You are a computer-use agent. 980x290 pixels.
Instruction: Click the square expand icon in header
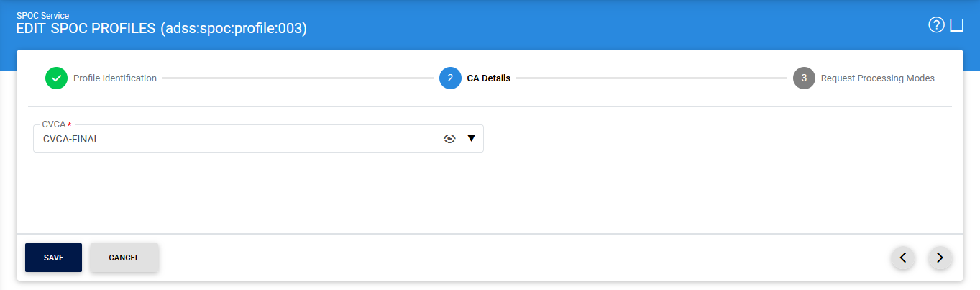[956, 25]
